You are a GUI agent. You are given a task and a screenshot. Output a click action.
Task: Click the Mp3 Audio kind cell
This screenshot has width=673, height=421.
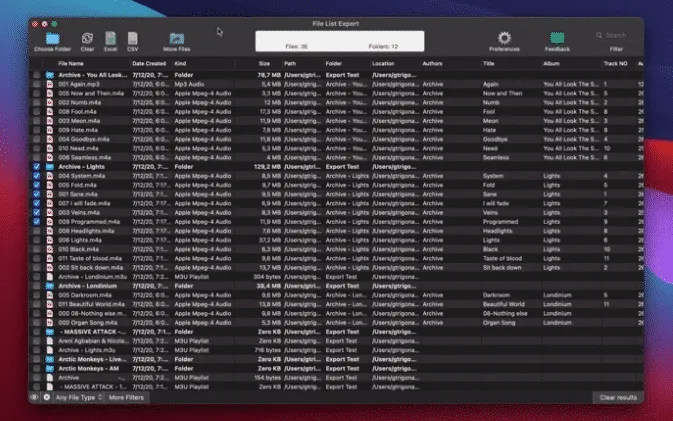(x=189, y=84)
